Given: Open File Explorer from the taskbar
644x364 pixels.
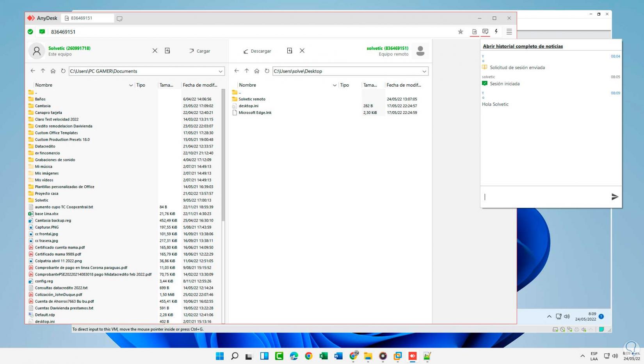Looking at the screenshot, I should pos(368,356).
